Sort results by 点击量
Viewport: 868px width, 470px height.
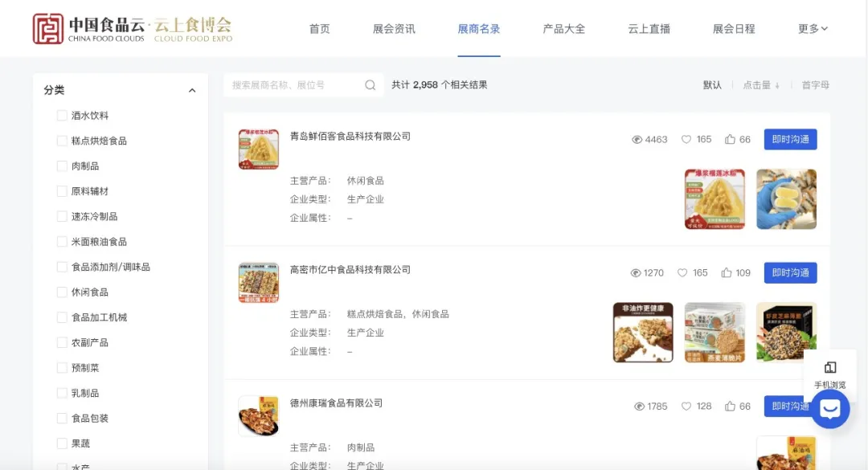point(760,85)
